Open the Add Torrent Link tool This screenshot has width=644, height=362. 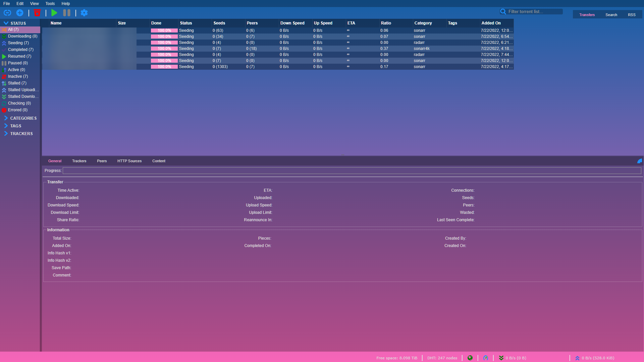click(7, 13)
